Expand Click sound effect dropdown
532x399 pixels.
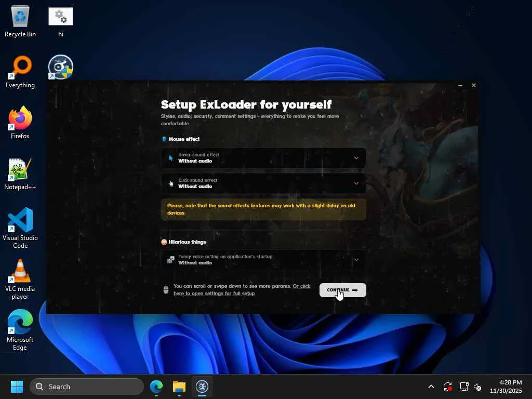click(263, 183)
